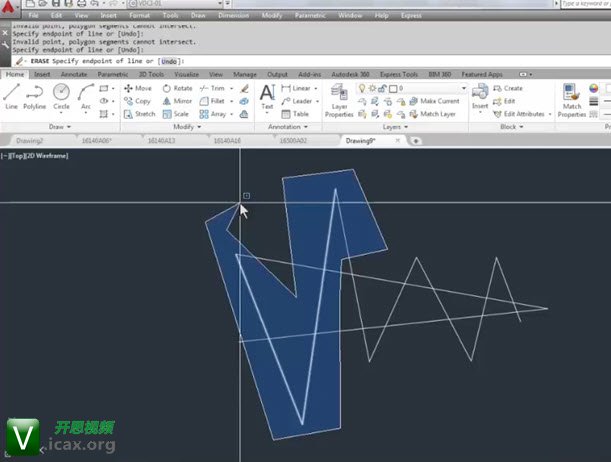Expand the Annotation panel

tap(288, 127)
